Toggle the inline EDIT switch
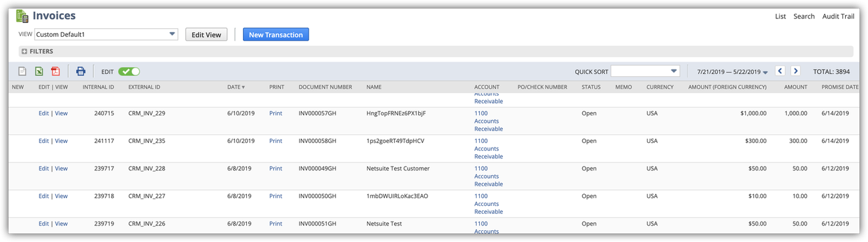The height and width of the screenshot is (242, 868). pos(129,71)
